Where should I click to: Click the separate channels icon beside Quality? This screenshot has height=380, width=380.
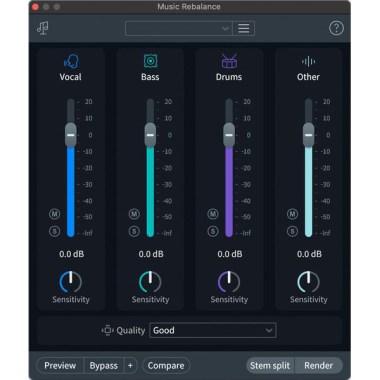coord(108,330)
